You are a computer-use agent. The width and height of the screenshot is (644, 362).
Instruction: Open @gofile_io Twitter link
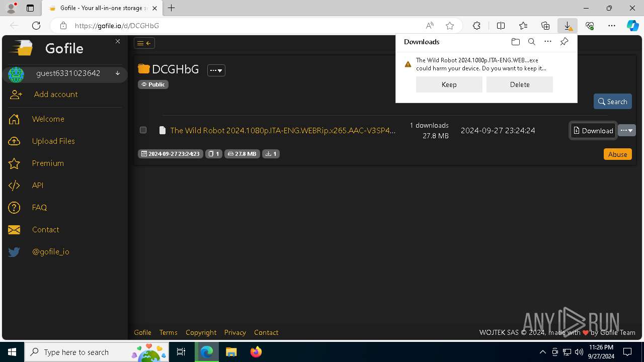50,252
